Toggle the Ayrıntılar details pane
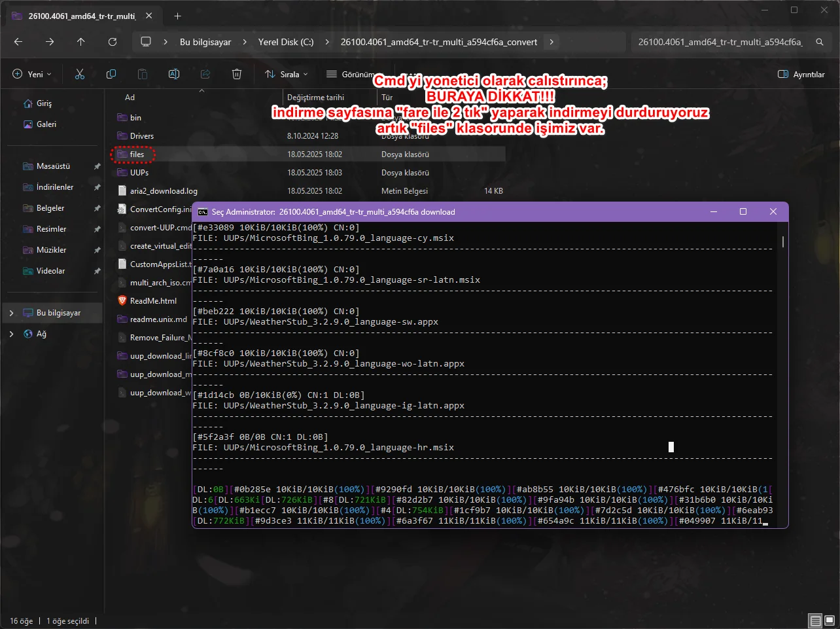Viewport: 840px width, 629px height. 801,74
